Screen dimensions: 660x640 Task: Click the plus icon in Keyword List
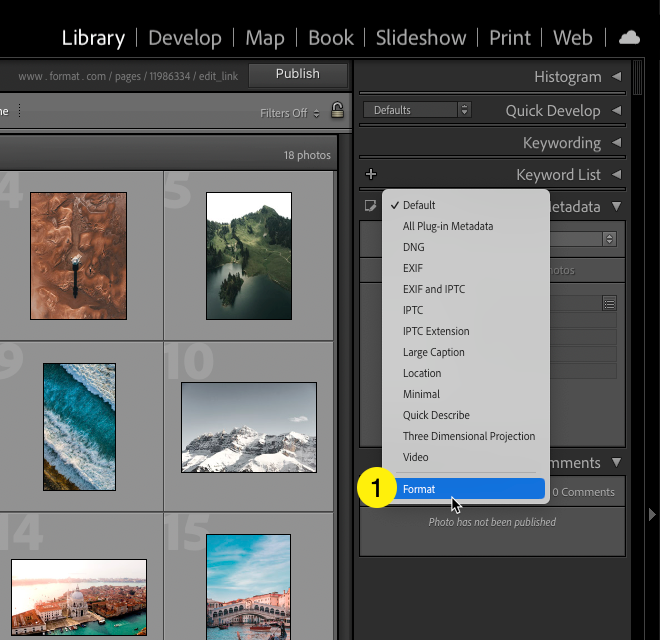click(371, 174)
